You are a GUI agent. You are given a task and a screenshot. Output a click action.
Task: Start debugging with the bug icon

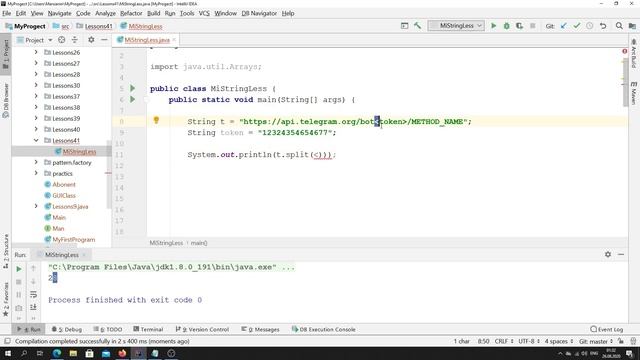(507, 26)
